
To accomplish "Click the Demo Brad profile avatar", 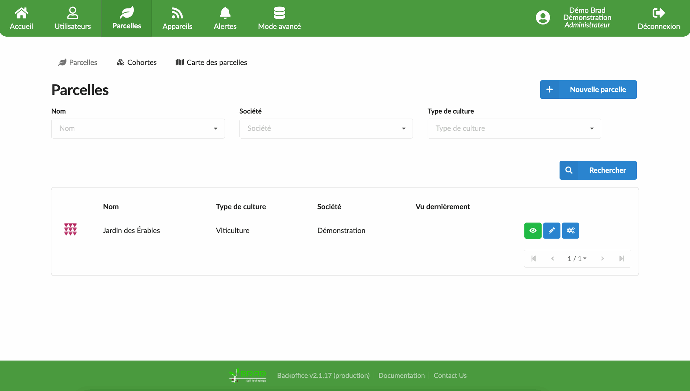I will 543,18.
